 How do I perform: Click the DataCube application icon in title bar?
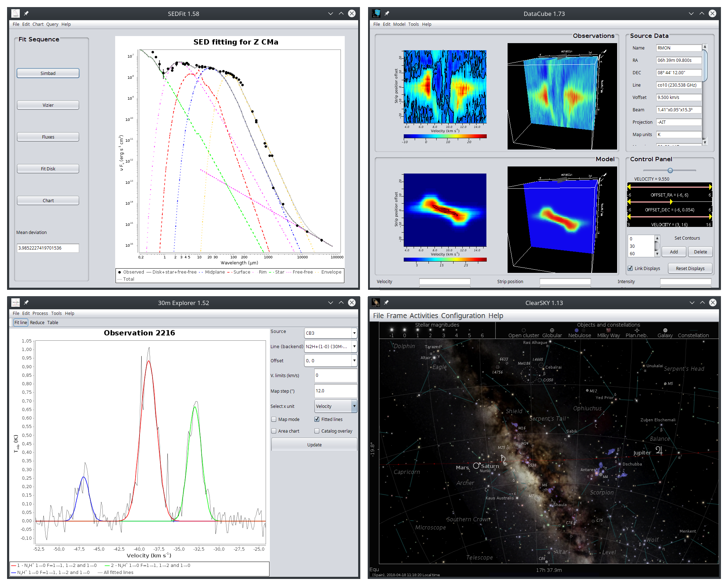(x=376, y=13)
